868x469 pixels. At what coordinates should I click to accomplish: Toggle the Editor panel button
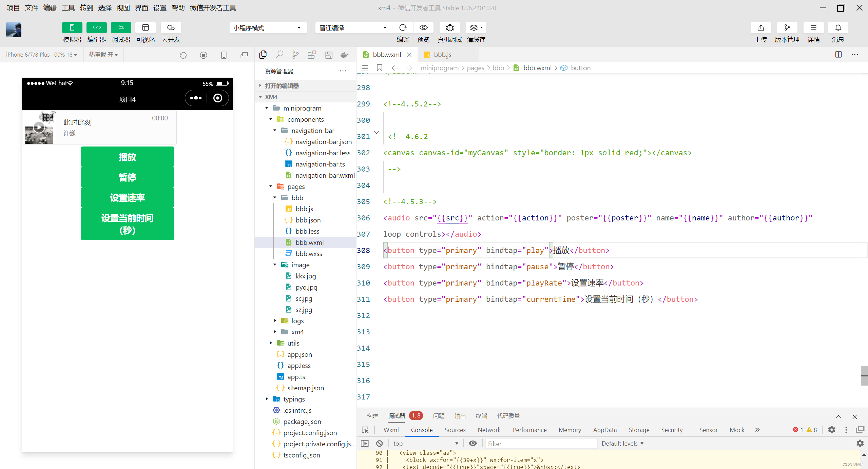click(x=96, y=28)
